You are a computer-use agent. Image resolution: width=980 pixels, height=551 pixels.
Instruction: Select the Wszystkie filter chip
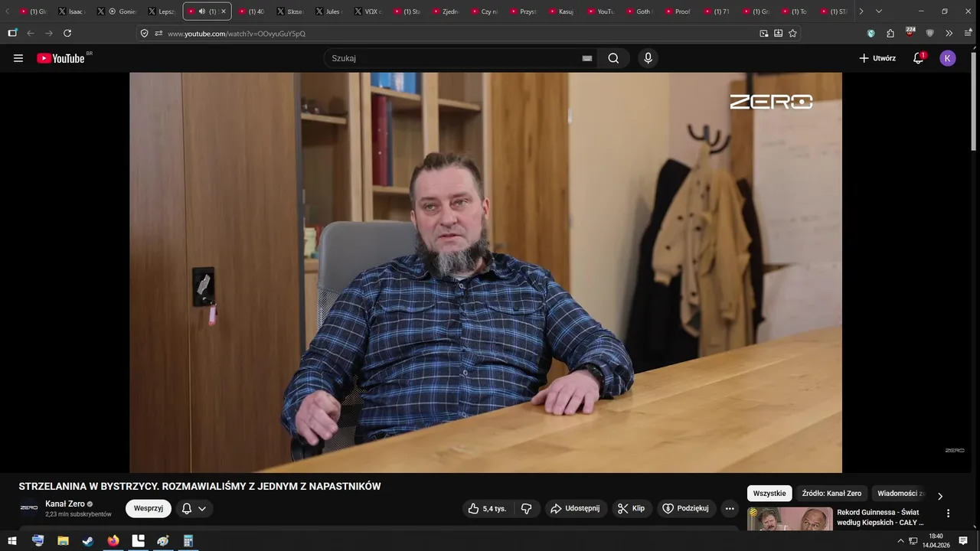[769, 494]
